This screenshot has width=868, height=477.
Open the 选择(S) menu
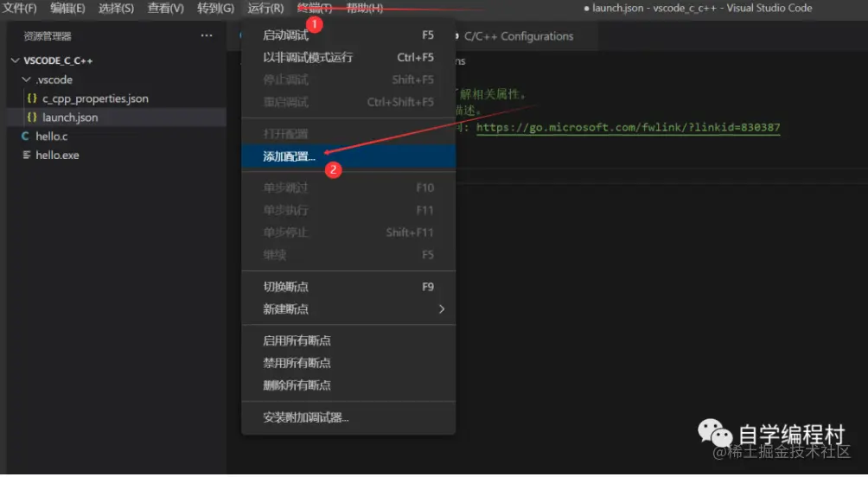[116, 9]
